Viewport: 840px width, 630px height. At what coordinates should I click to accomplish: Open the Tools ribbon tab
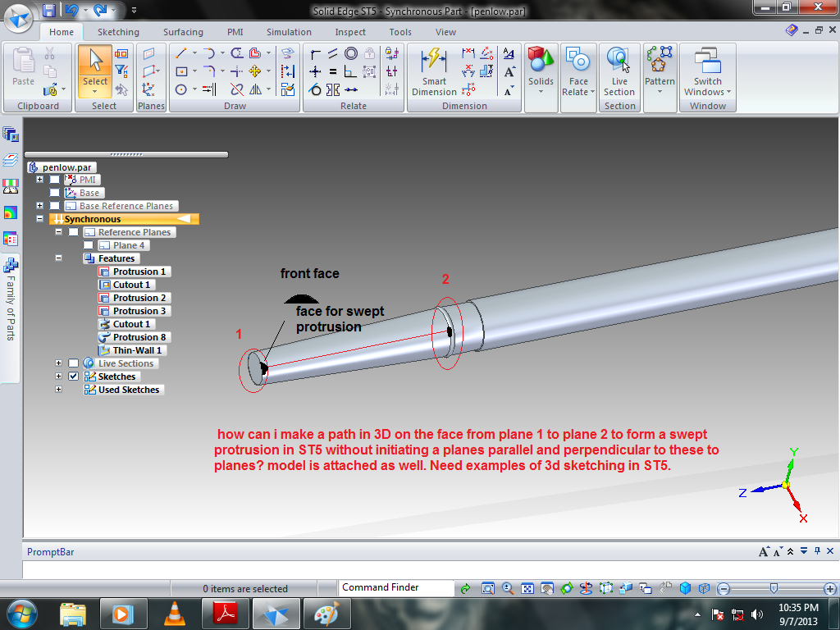400,32
